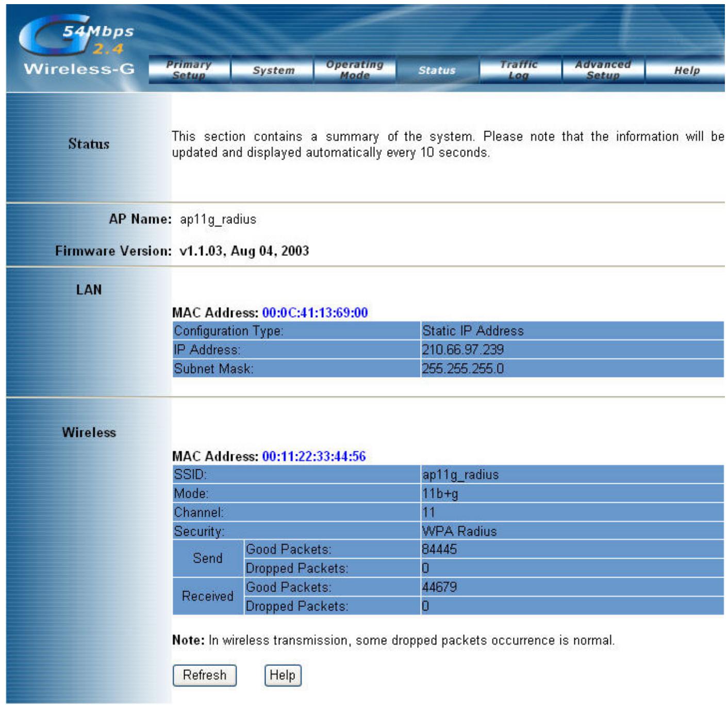Click the Status section heading

tap(89, 144)
